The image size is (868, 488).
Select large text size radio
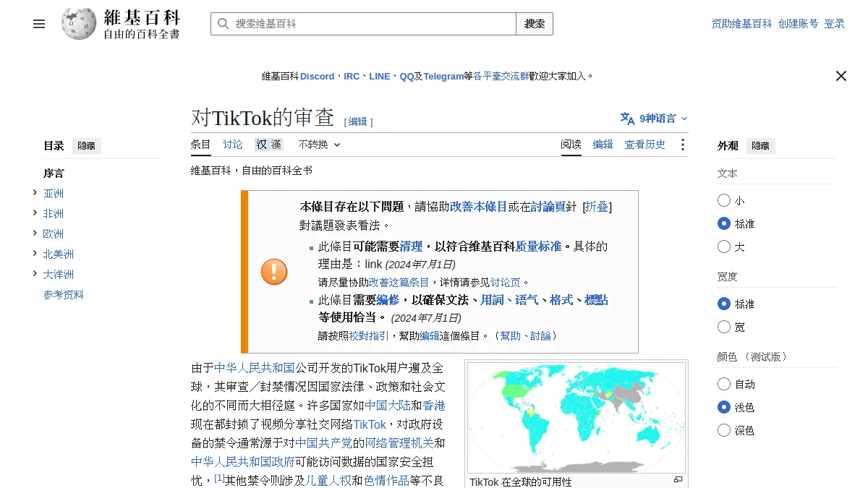coord(724,247)
